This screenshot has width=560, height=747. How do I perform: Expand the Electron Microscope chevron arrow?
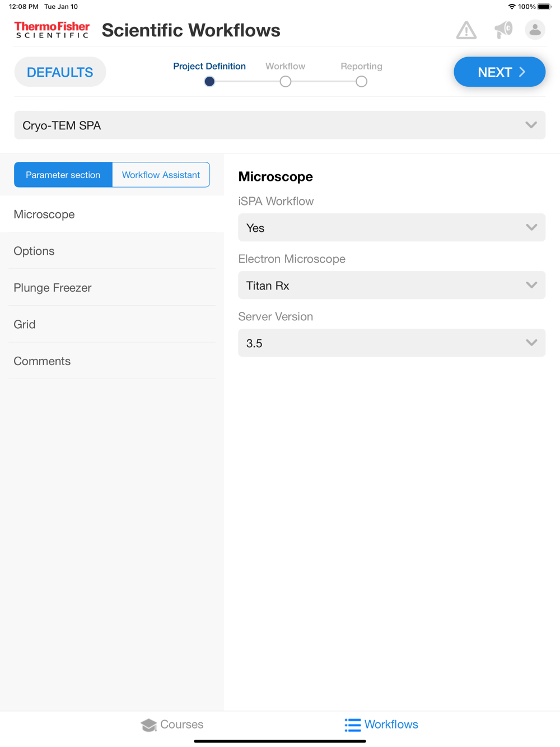pyautogui.click(x=531, y=285)
